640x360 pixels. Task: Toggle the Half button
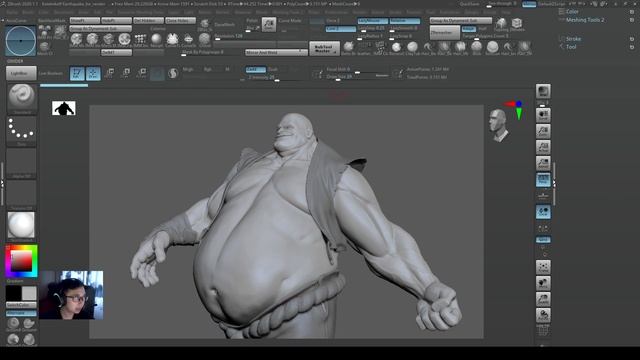(x=482, y=29)
